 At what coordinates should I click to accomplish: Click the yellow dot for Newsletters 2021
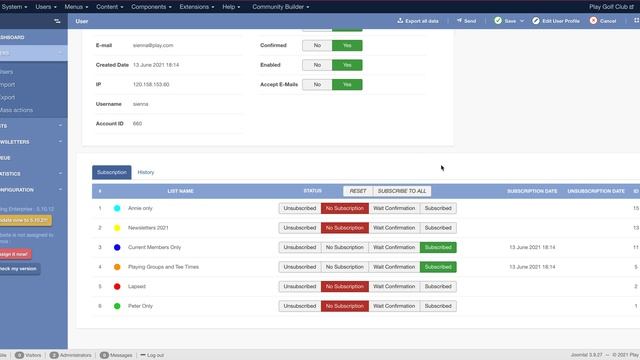click(x=117, y=228)
